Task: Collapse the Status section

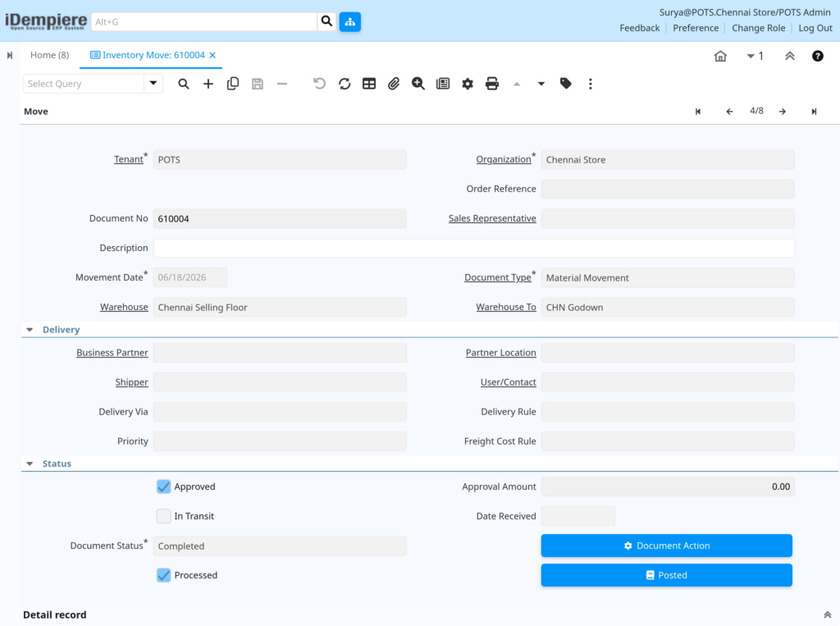Action: 30,464
